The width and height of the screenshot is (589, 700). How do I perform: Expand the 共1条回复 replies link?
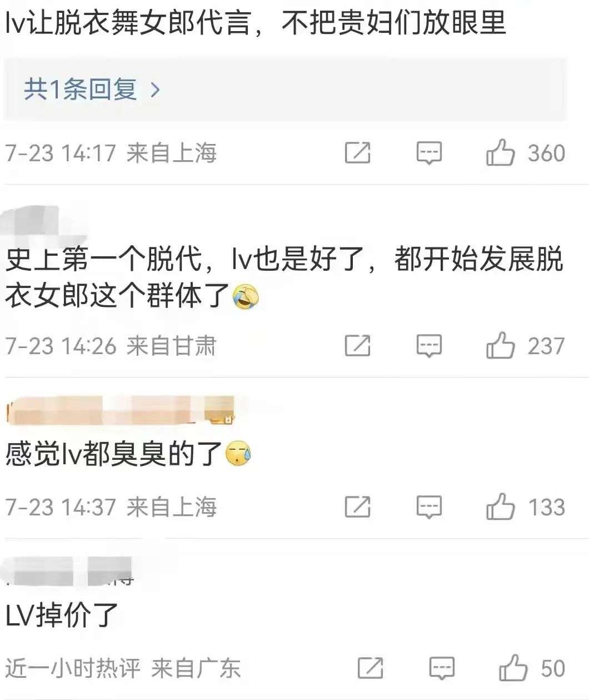(x=92, y=89)
